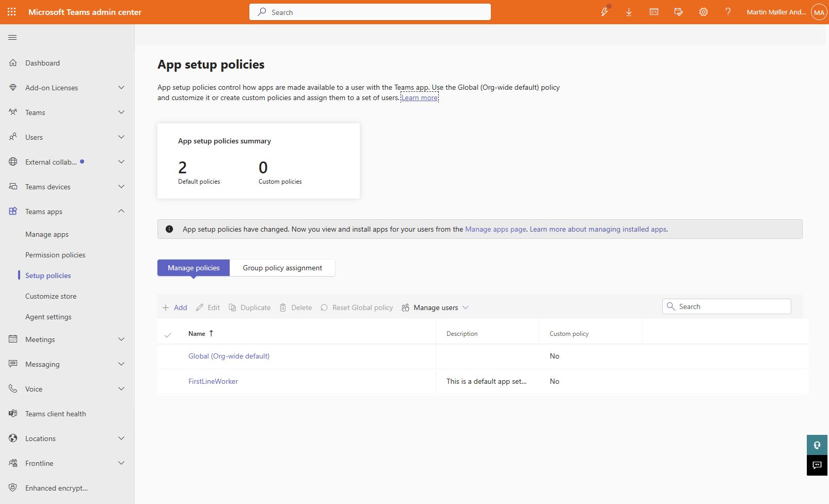Open the Global (Org-wide default) policy
Viewport: 829px width, 504px height.
229,356
